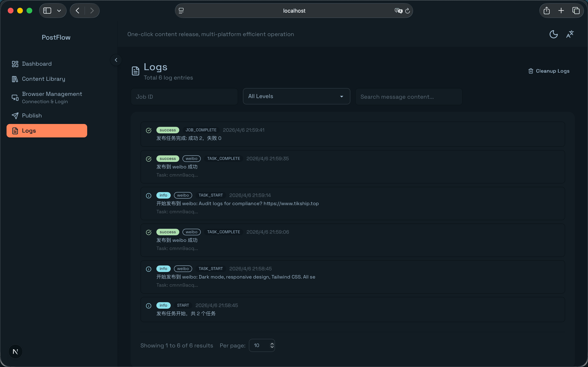
Task: Click the Safari translate icon in address bar
Action: [398, 11]
